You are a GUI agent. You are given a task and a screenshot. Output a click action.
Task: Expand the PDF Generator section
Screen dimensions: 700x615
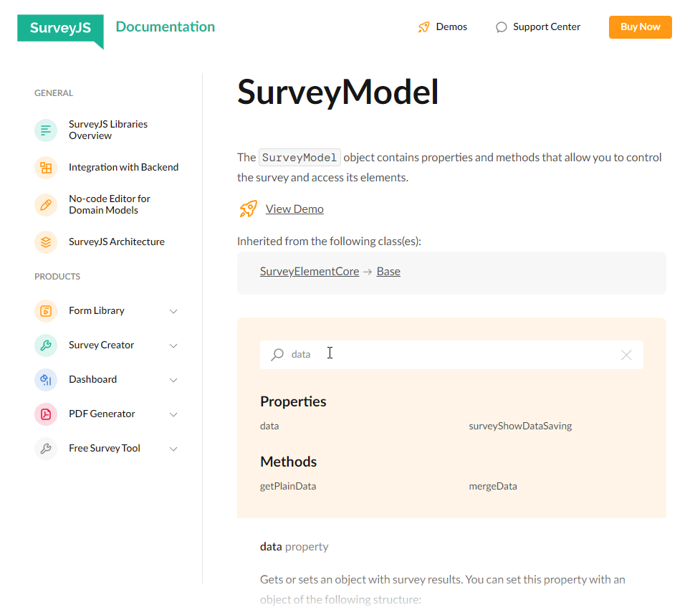click(x=173, y=414)
